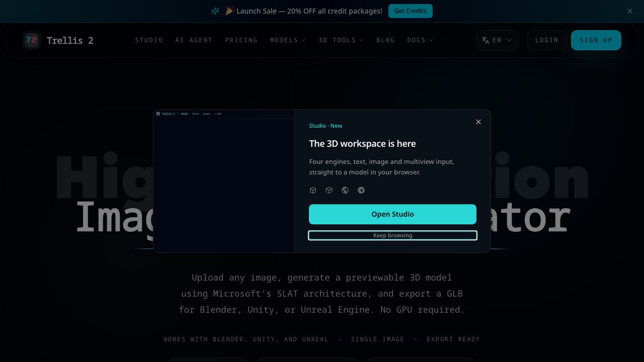
Task: Click "WORKS WITH BLENDER, UNITY, AND UNREAL" text
Action: [x=246, y=339]
